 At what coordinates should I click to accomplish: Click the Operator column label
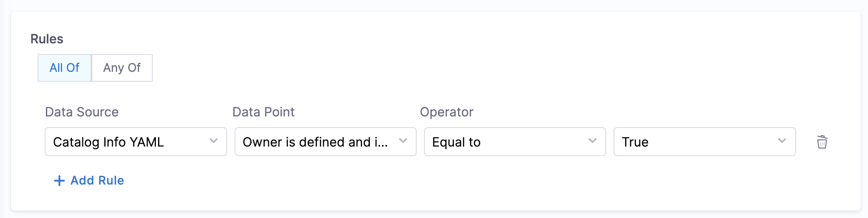446,112
